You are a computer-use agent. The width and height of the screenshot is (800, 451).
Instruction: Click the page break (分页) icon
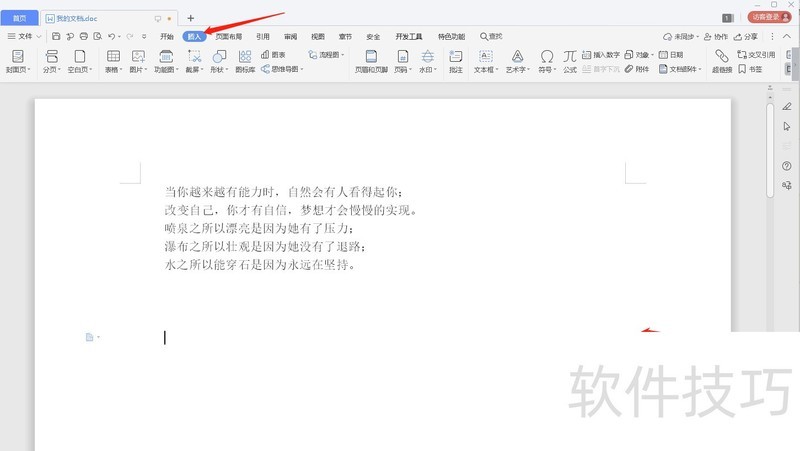point(52,56)
